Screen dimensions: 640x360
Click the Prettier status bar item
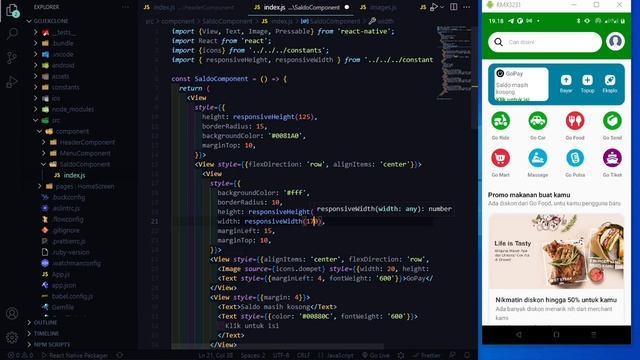[426, 356]
